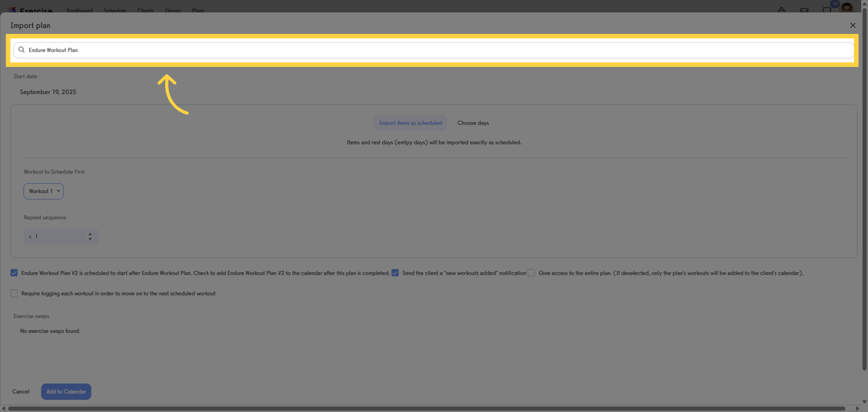The width and height of the screenshot is (868, 412).
Task: Enable Give access to the entire plan
Action: click(531, 273)
